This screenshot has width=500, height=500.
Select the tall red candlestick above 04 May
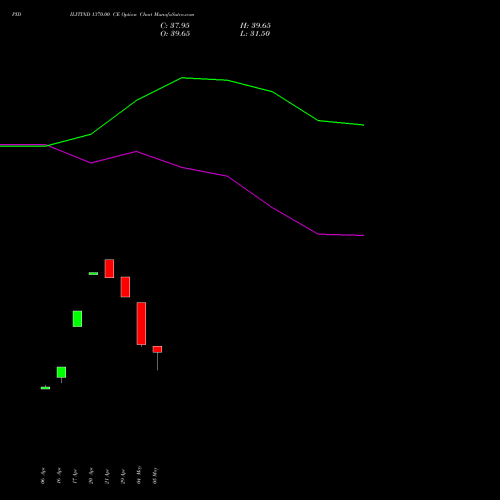pyautogui.click(x=141, y=324)
